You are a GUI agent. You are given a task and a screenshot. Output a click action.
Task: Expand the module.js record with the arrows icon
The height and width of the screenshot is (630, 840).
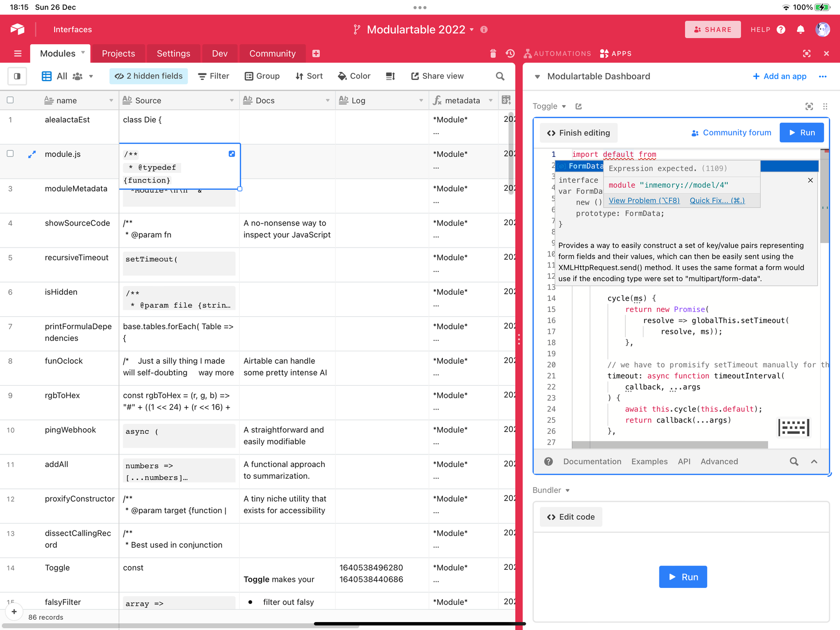(x=32, y=154)
